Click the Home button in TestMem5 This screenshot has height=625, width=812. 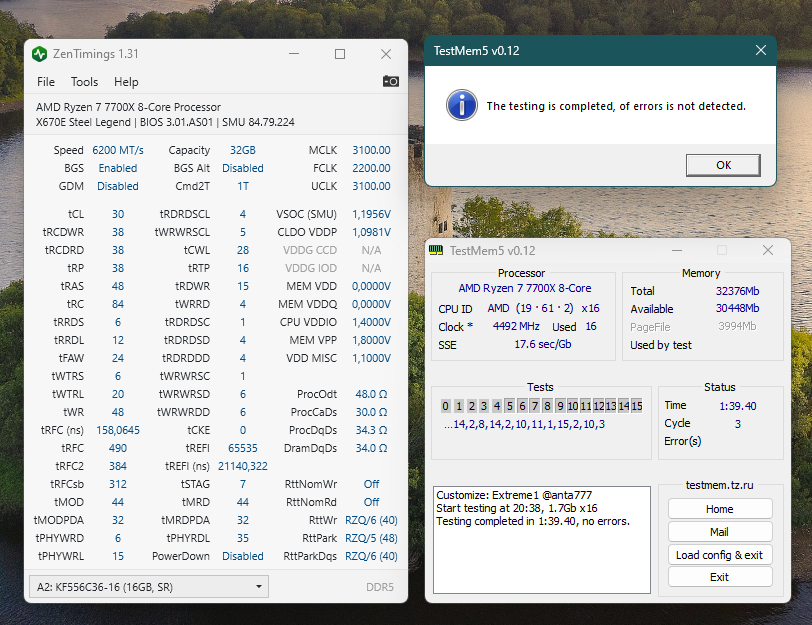coord(720,509)
